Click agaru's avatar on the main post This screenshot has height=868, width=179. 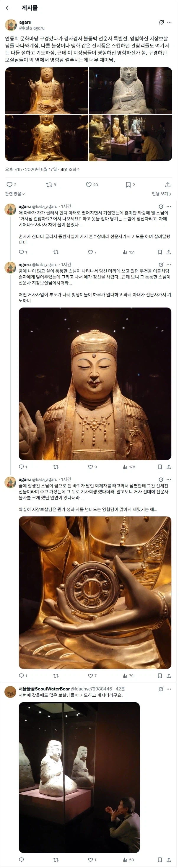11,25
